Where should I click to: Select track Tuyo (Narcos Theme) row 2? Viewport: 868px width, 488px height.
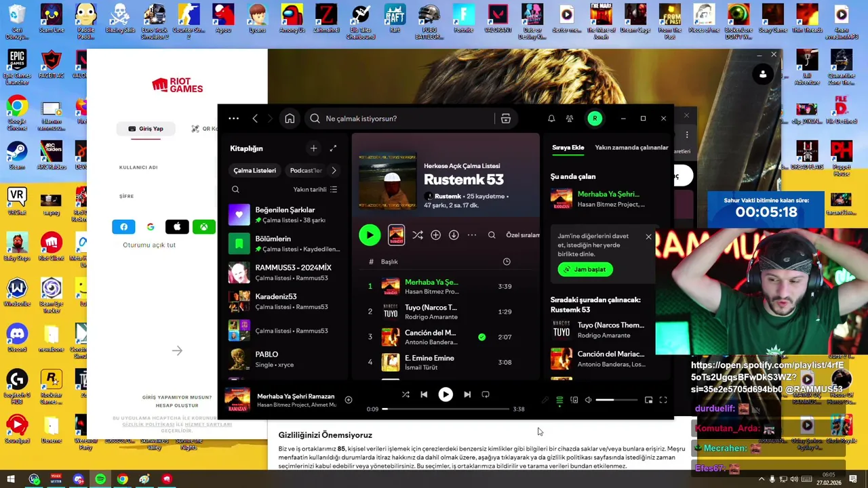444,312
